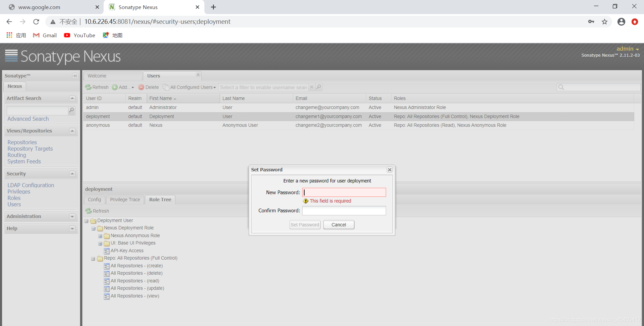Image resolution: width=644 pixels, height=326 pixels.
Task: Select All Repositories - (update) privilege
Action: point(137,288)
